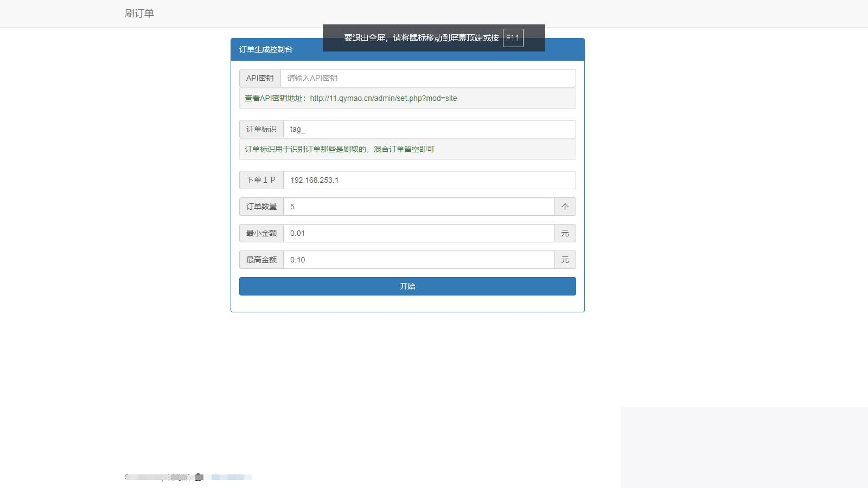Click the F11 key badge in the notification

coord(512,38)
